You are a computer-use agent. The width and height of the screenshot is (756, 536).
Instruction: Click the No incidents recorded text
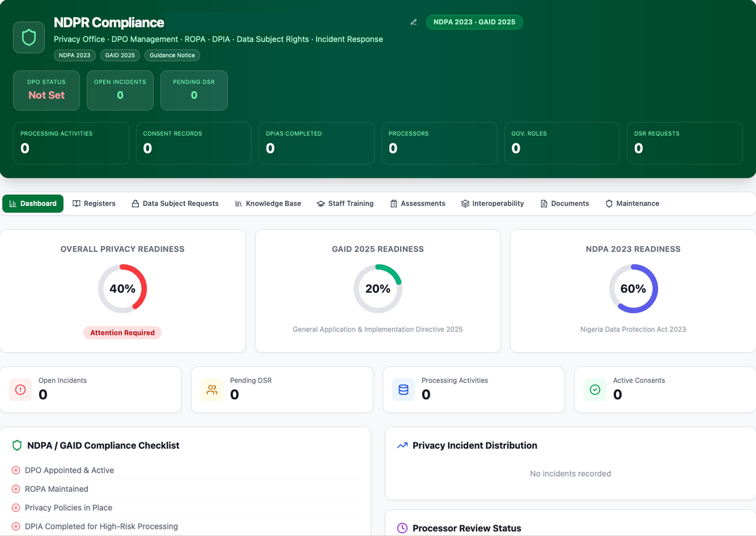click(570, 474)
